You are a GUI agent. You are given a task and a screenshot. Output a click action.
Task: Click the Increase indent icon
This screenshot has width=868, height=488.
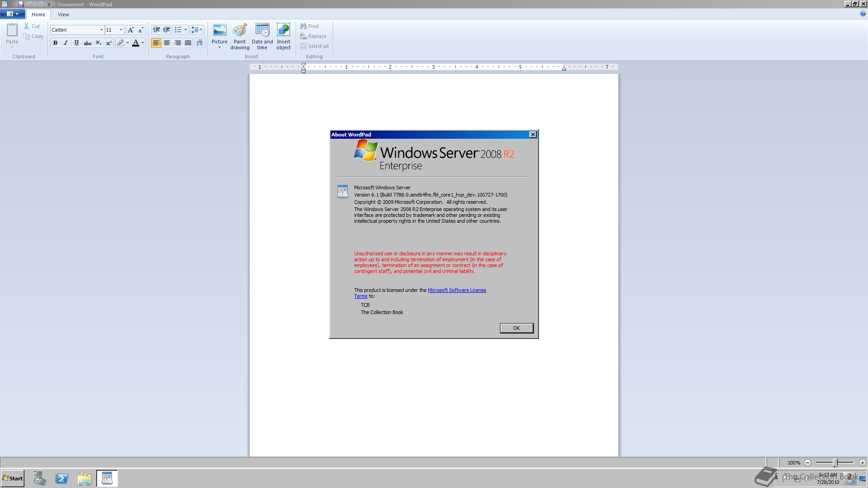click(167, 30)
